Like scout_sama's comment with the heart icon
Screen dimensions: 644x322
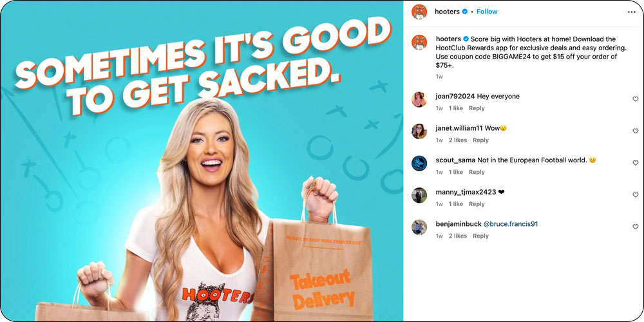point(636,163)
